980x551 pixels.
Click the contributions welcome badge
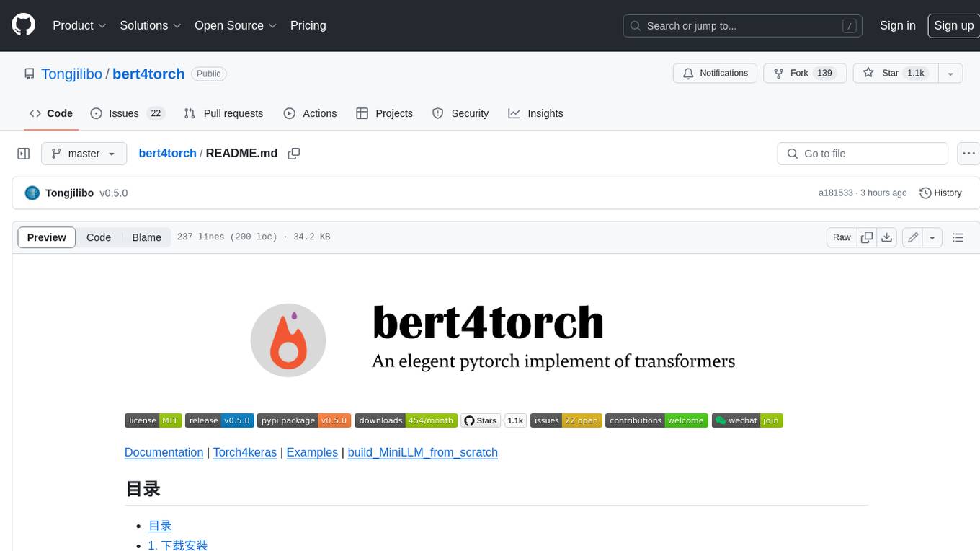(656, 420)
